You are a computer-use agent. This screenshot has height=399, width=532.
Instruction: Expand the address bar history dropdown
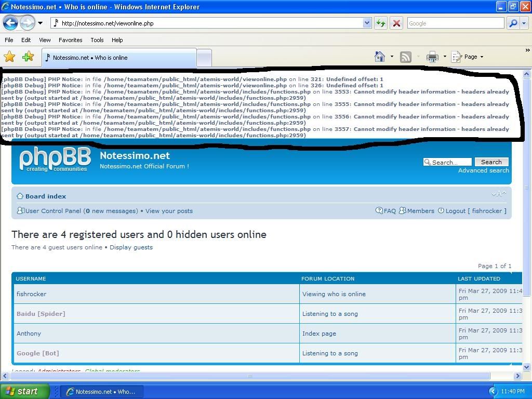coord(367,23)
